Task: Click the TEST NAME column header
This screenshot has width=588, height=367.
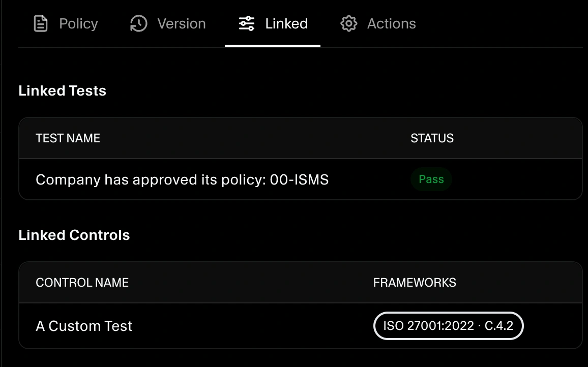Action: (68, 138)
